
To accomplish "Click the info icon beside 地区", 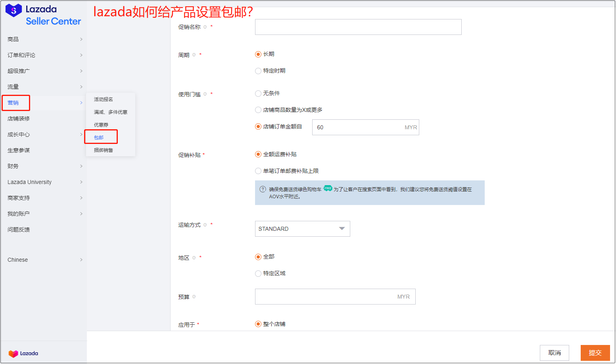I will click(x=194, y=258).
